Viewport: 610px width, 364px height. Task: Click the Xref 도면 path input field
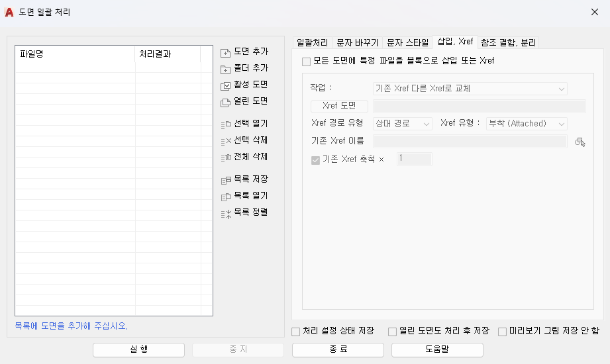(x=480, y=106)
